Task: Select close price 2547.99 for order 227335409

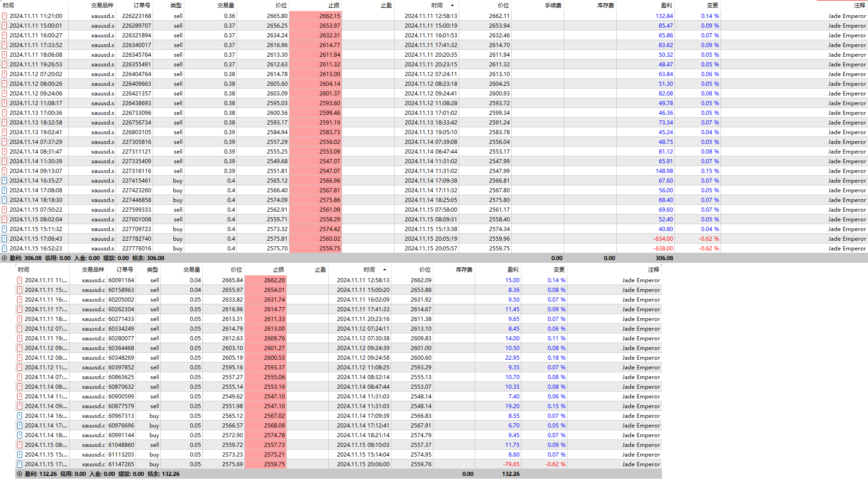Action: [499, 161]
